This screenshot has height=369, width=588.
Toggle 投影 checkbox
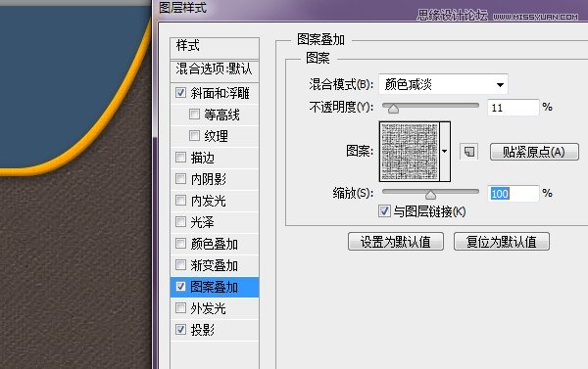click(x=180, y=329)
